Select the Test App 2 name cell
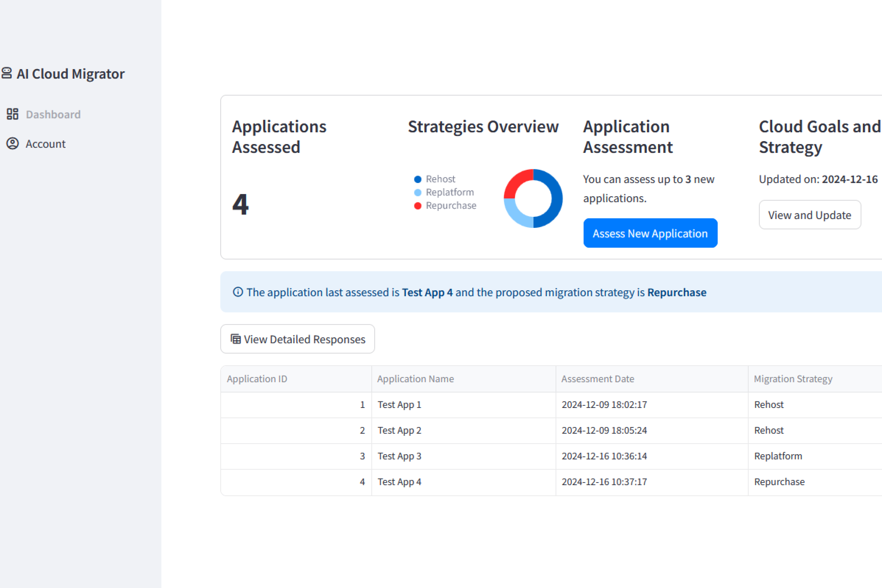882x588 pixels. click(464, 431)
